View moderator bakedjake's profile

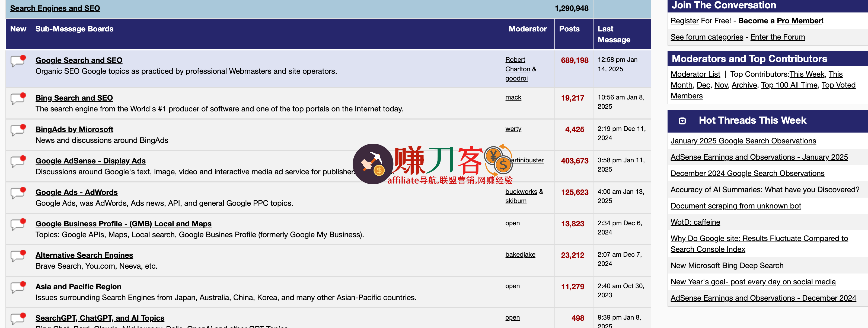[520, 255]
